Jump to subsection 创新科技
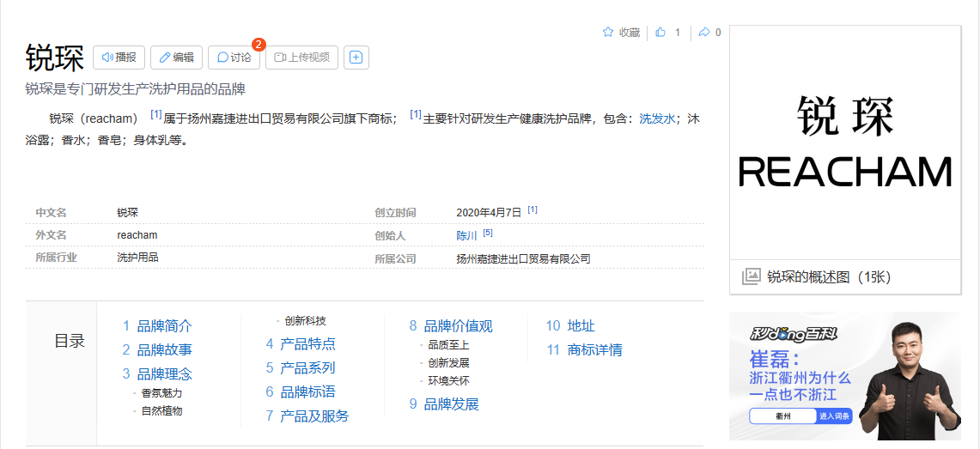The image size is (980, 449). tap(305, 321)
